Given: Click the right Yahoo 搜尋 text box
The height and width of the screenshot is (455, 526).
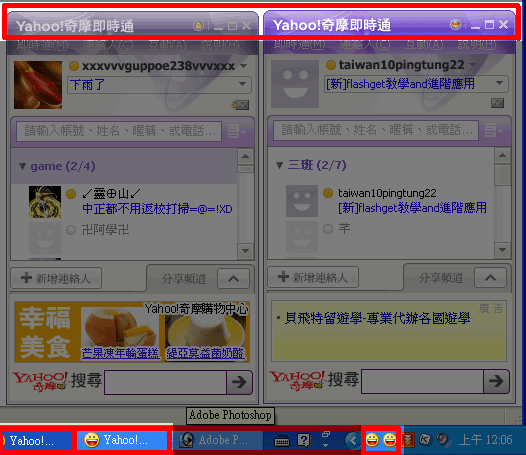Looking at the screenshot, I should click(x=423, y=381).
